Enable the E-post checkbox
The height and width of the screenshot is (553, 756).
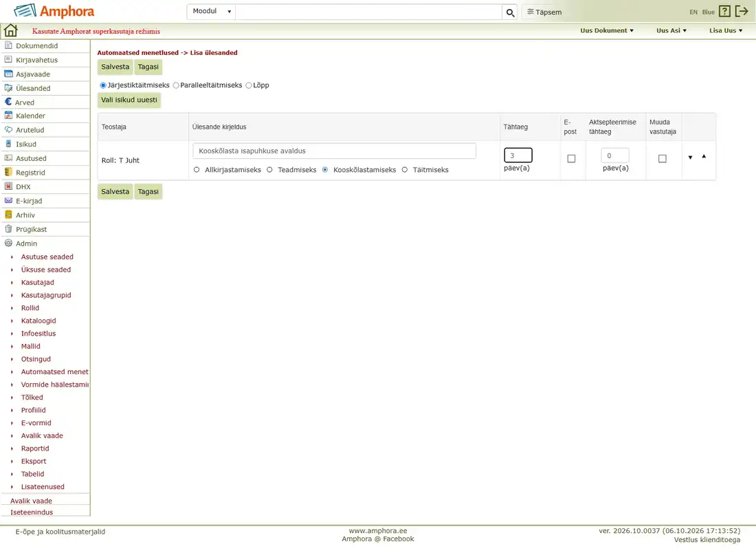(571, 158)
